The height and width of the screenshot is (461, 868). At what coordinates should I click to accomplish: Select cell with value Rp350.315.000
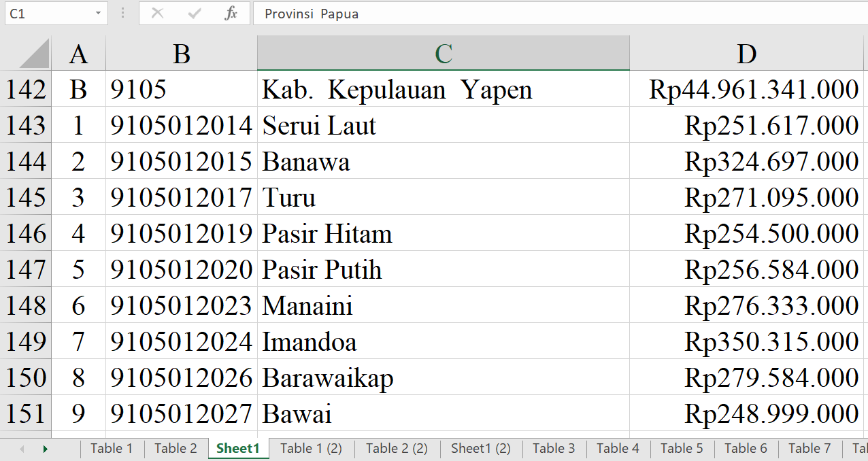pyautogui.click(x=746, y=342)
